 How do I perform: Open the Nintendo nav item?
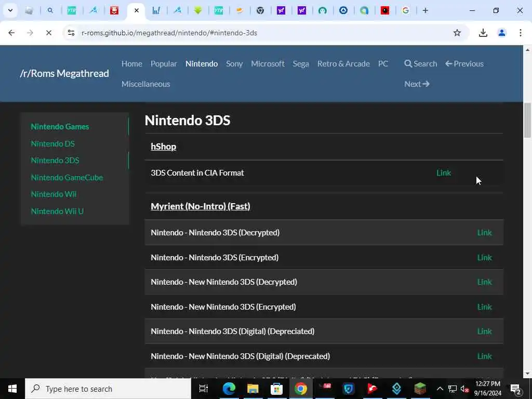pyautogui.click(x=202, y=64)
